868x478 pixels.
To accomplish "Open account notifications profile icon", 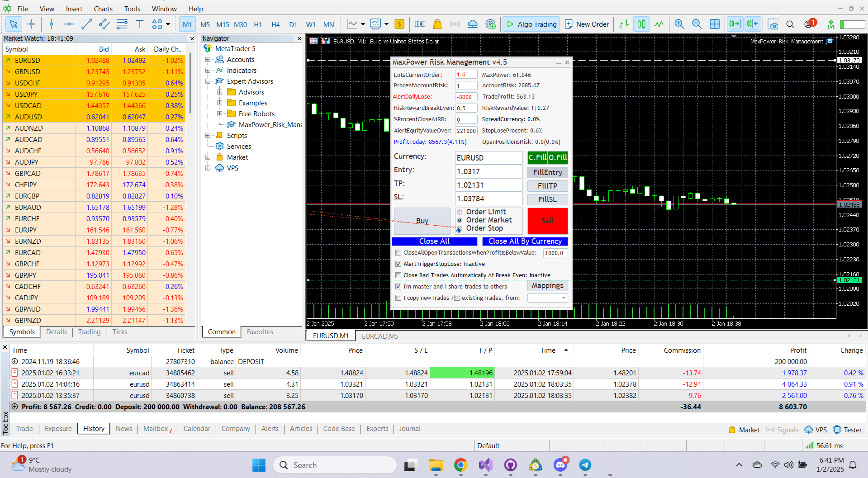I will pyautogui.click(x=809, y=24).
